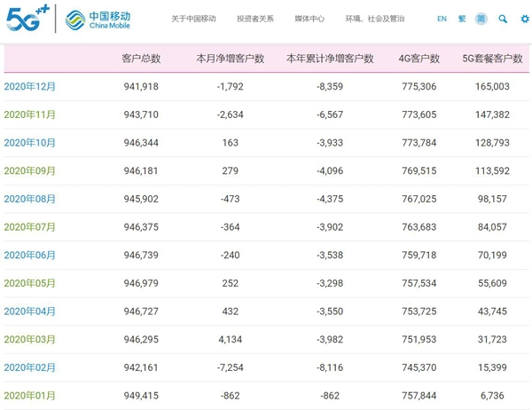532x410 pixels.
Task: Click the 2020年01月 link
Action: (30, 395)
